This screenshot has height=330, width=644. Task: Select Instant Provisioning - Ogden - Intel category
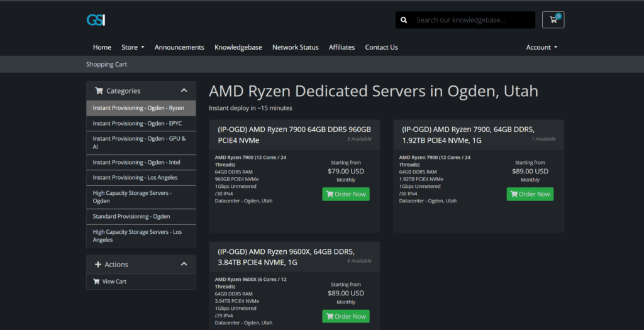tap(141, 162)
